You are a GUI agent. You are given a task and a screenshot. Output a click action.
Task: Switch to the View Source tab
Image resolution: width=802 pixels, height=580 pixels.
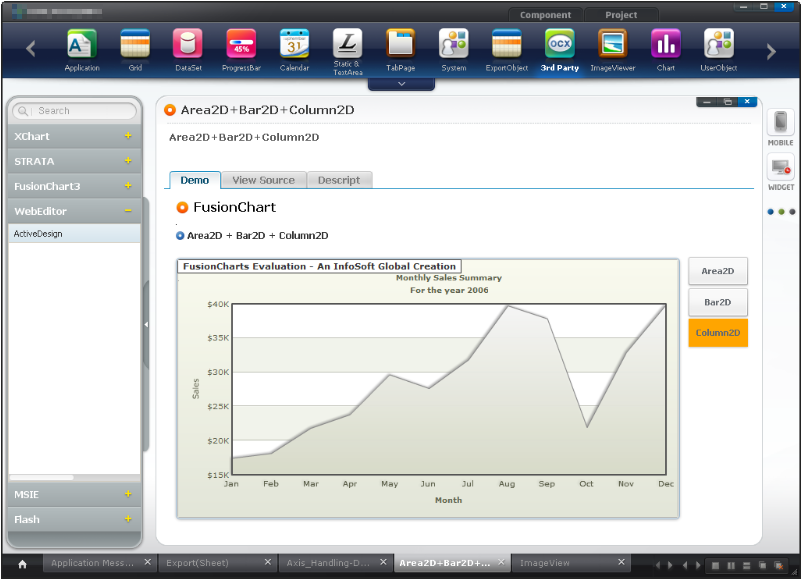263,180
